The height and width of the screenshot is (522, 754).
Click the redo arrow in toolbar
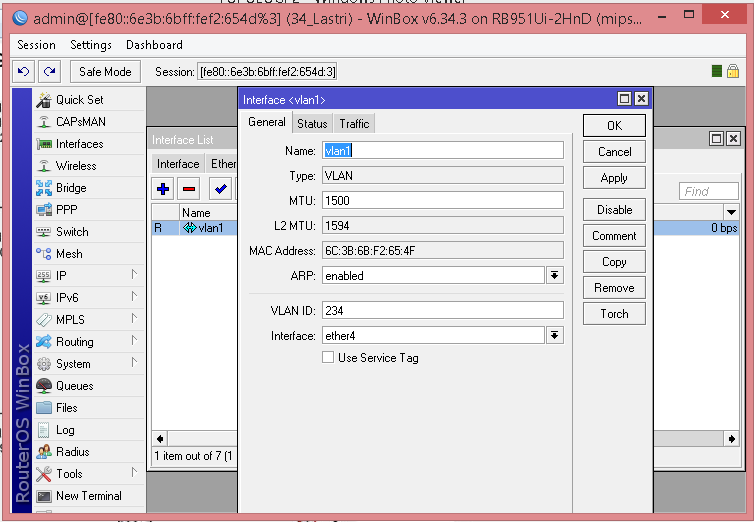pyautogui.click(x=49, y=72)
